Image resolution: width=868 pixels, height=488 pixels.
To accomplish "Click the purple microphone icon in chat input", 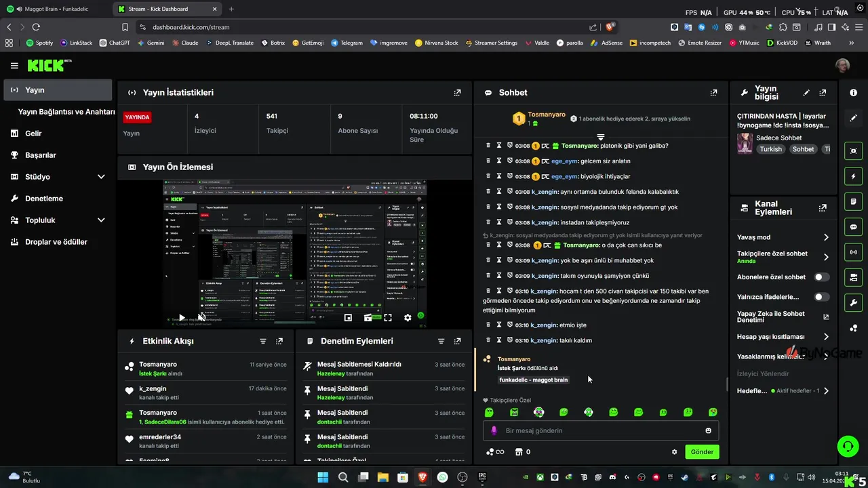I will [x=494, y=430].
